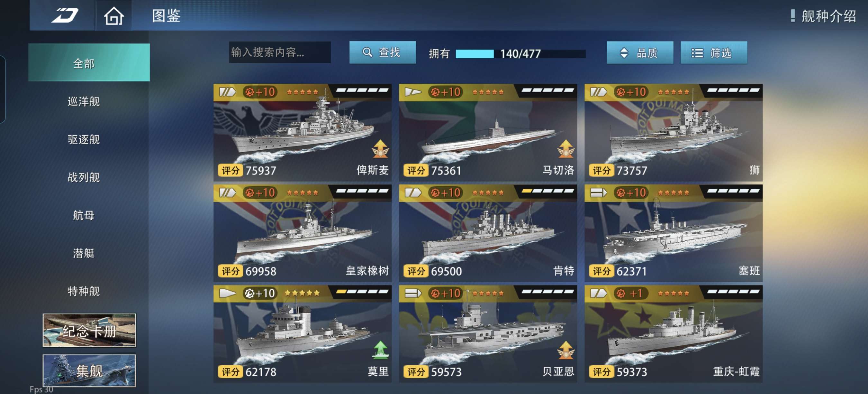Image resolution: width=868 pixels, height=394 pixels.
Task: Show the 潜艇 ship list
Action: click(84, 253)
